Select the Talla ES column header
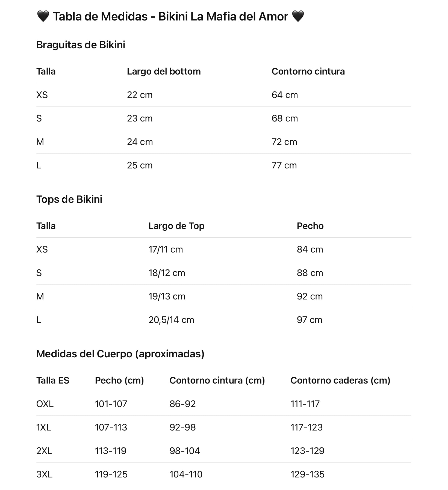 [x=53, y=380]
